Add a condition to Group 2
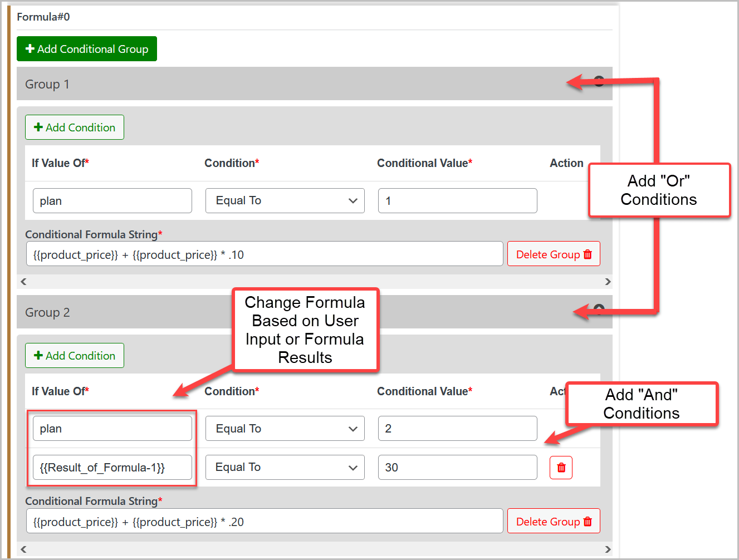 click(x=75, y=356)
